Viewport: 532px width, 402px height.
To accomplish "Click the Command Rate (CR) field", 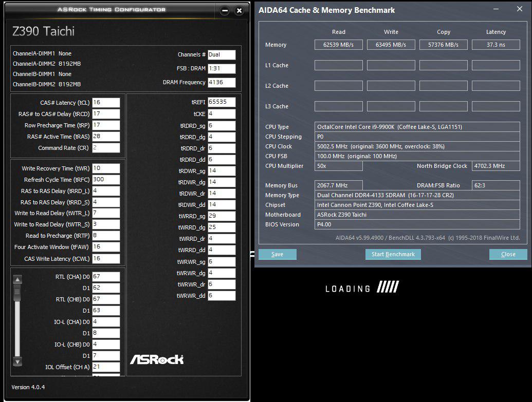I will pos(106,148).
